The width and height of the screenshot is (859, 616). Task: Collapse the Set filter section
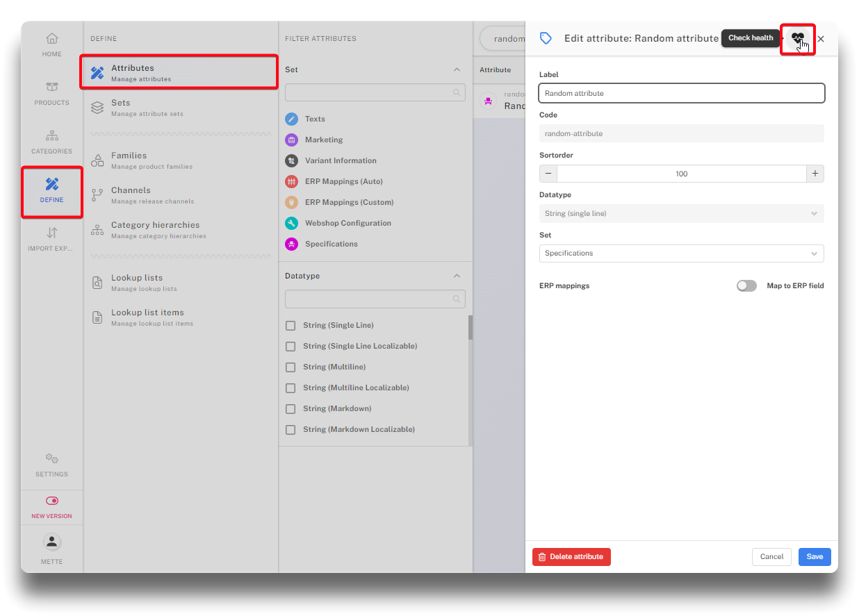(457, 69)
